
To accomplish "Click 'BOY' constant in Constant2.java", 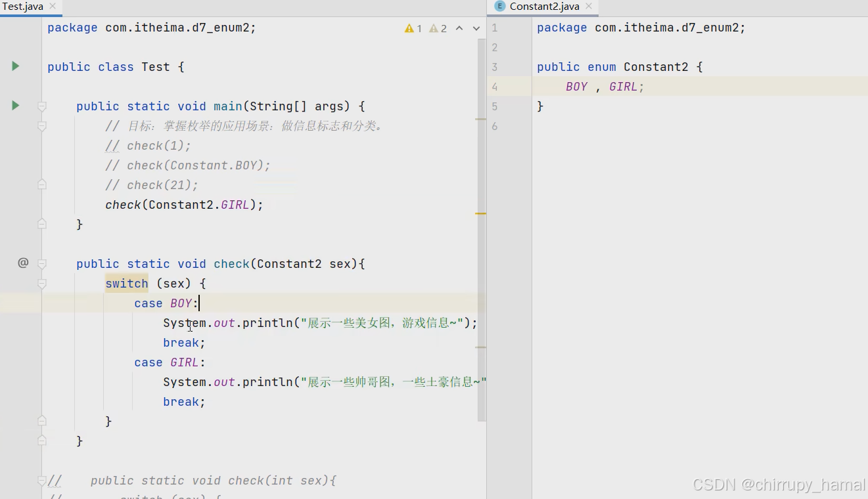I will coord(576,87).
